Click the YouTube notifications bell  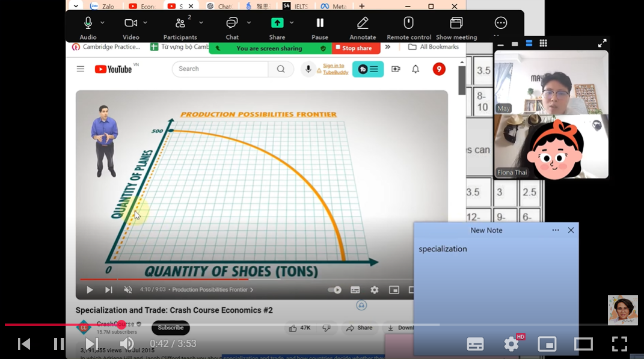[x=416, y=69]
